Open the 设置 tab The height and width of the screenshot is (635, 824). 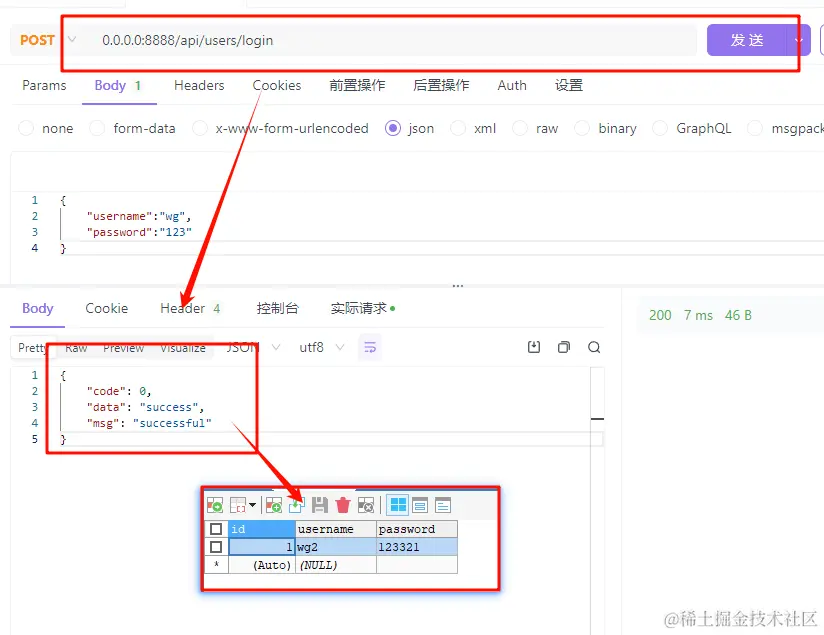pos(569,85)
